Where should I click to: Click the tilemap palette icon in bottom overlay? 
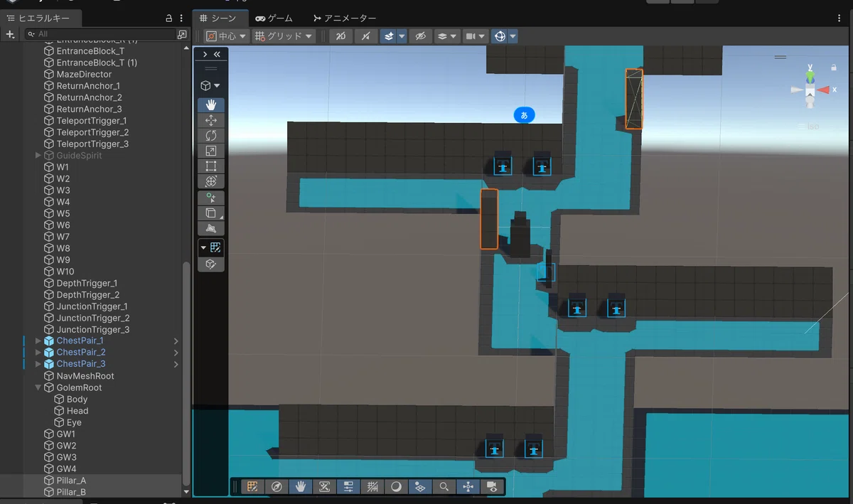click(x=252, y=487)
